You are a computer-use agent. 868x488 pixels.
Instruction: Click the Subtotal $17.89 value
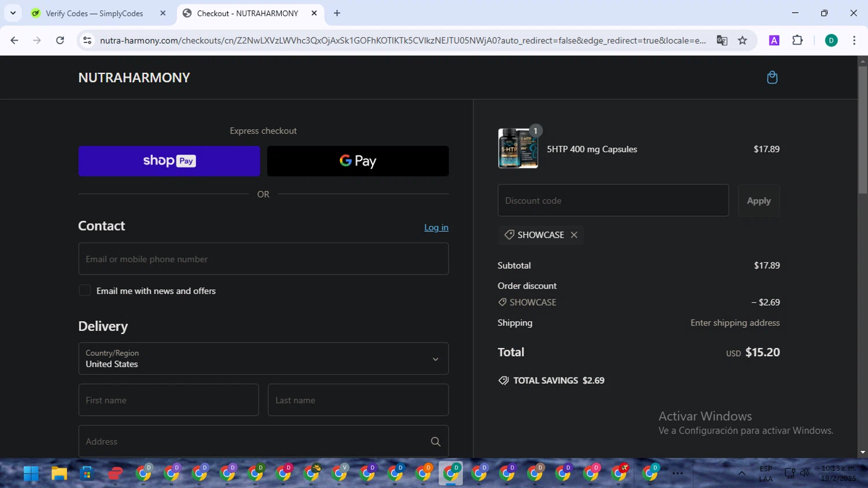[767, 265]
